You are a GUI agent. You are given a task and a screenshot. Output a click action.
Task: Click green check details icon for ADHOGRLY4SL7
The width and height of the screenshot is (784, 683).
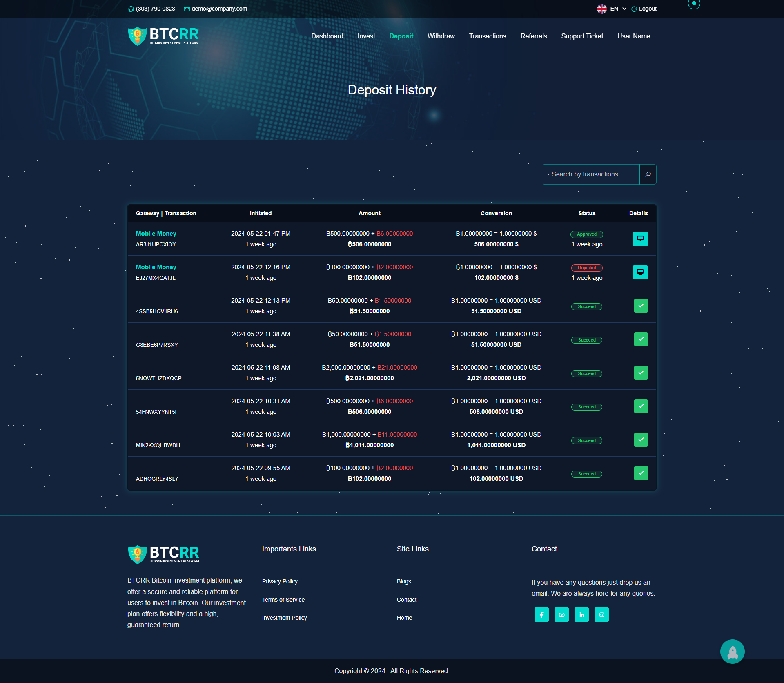click(x=641, y=473)
